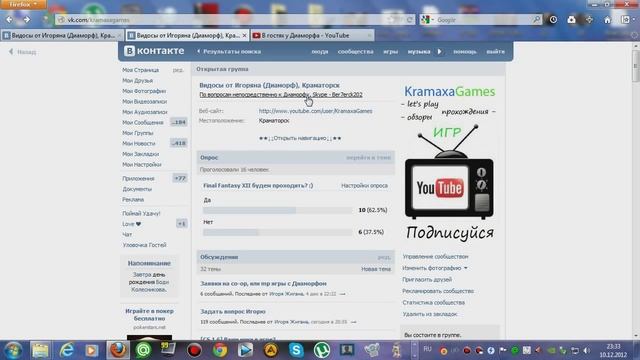Image resolution: width=640 pixels, height=360 pixels.
Task: Open the youtube.com/user/KramaxaGames website link
Action: click(x=316, y=111)
